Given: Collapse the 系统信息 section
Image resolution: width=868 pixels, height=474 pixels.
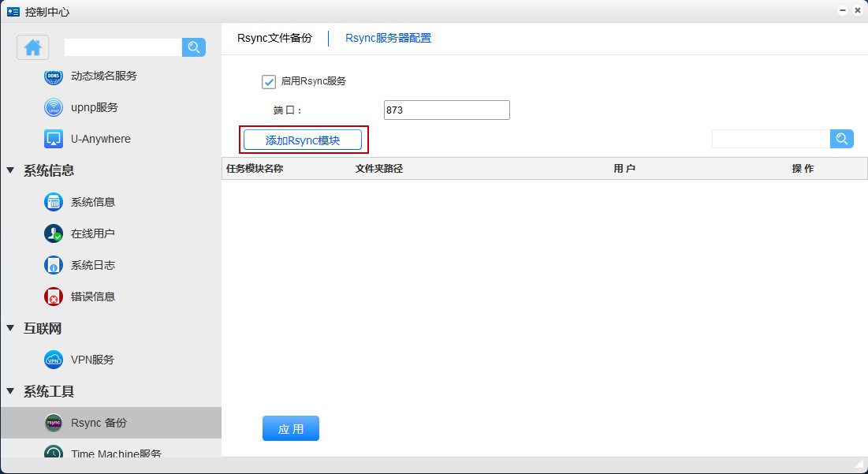Looking at the screenshot, I should coord(10,170).
